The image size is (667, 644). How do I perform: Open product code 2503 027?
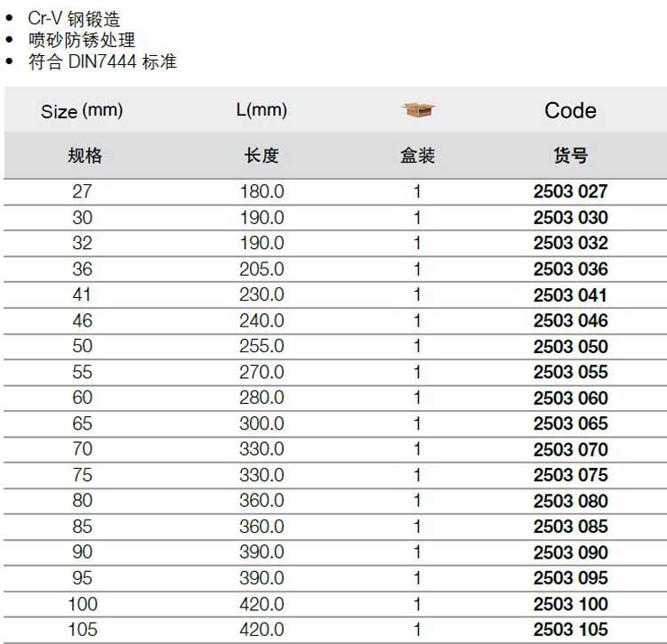click(570, 191)
